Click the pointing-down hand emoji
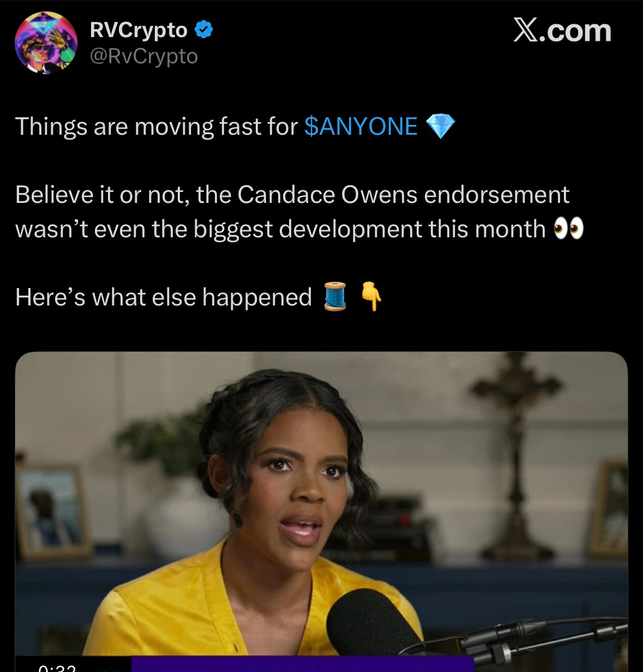Viewport: 643px width, 672px height. (372, 297)
